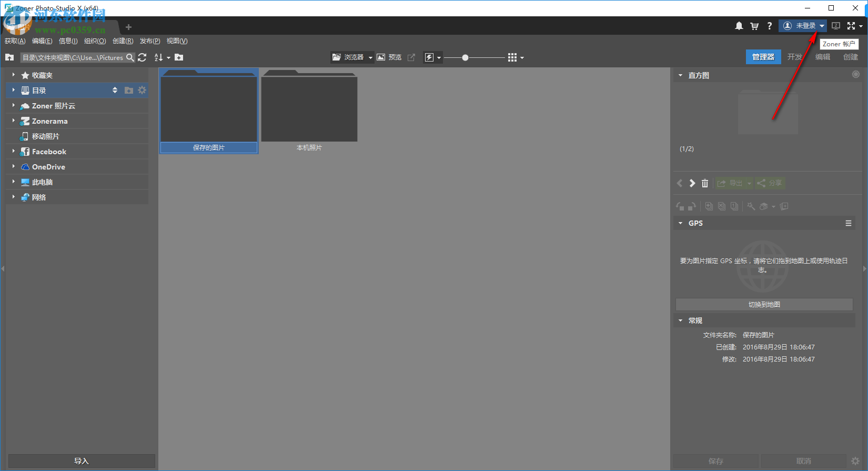Open the second monitor display icon
This screenshot has height=471, width=868.
pyautogui.click(x=836, y=26)
